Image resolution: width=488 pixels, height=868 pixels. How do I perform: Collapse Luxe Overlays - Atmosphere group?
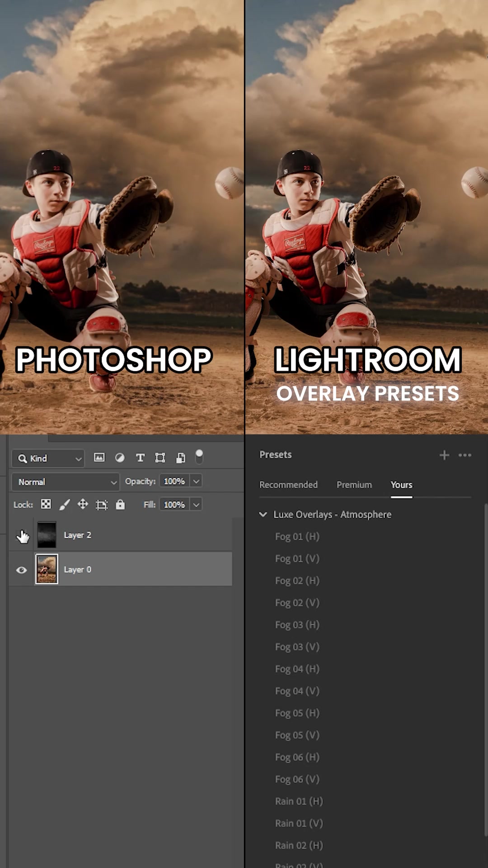pyautogui.click(x=263, y=514)
